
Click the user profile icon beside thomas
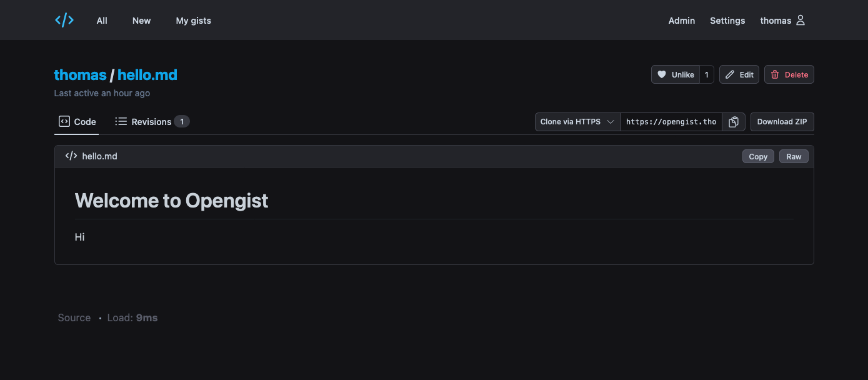(x=801, y=20)
